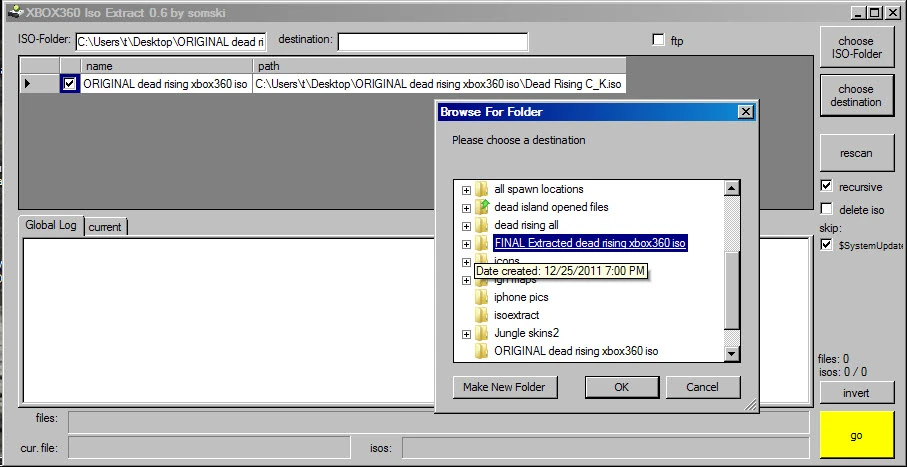Click the folder tree scroll down arrow
The height and width of the screenshot is (467, 907).
point(732,354)
